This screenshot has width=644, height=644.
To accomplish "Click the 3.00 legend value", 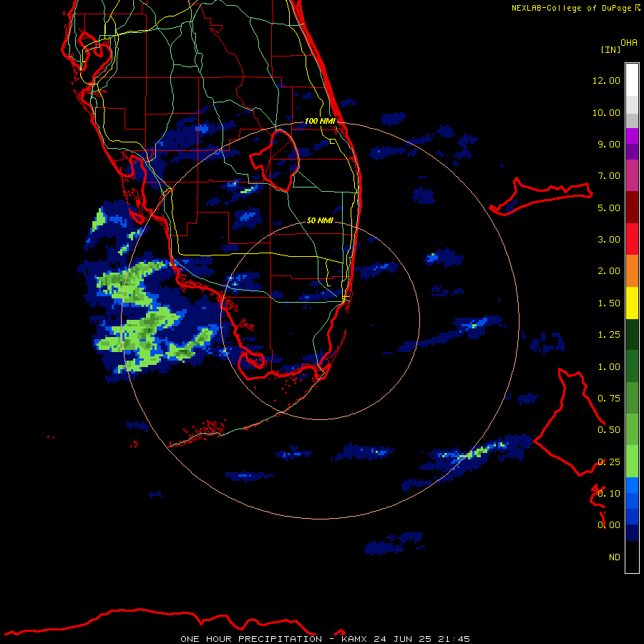I will click(609, 240).
